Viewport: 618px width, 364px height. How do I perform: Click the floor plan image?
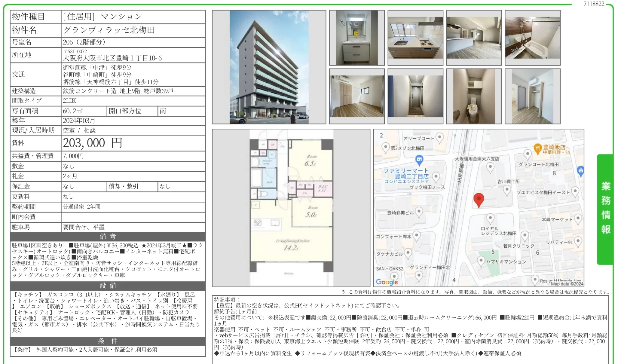point(291,208)
